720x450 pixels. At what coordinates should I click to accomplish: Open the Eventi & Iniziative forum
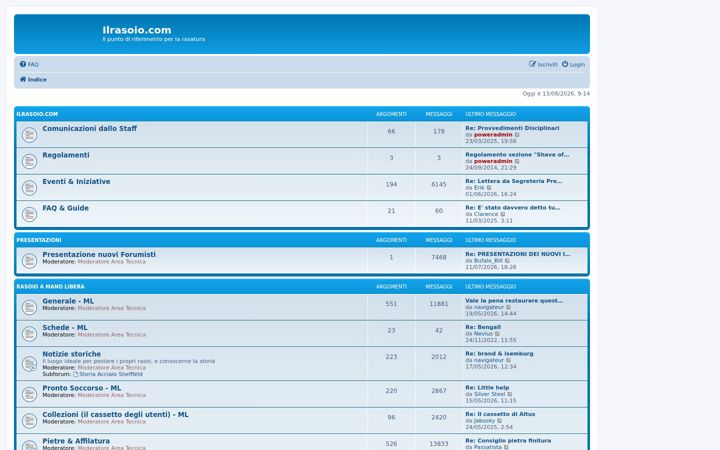click(x=76, y=182)
